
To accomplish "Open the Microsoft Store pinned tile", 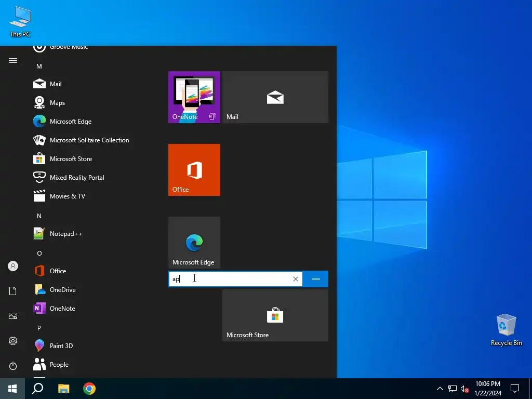I will (x=275, y=315).
